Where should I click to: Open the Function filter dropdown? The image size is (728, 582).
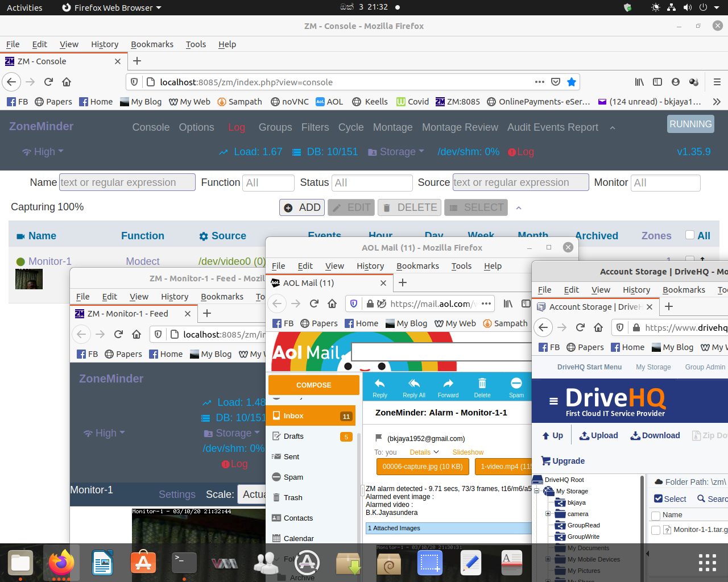point(268,183)
